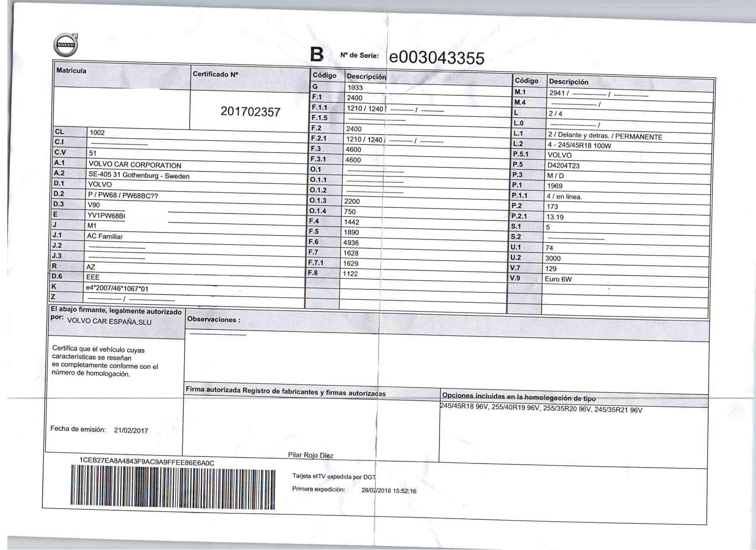The height and width of the screenshot is (550, 756).
Task: Select VOLVO CAR ESPAÑA,SLU signer
Action: pos(110,321)
